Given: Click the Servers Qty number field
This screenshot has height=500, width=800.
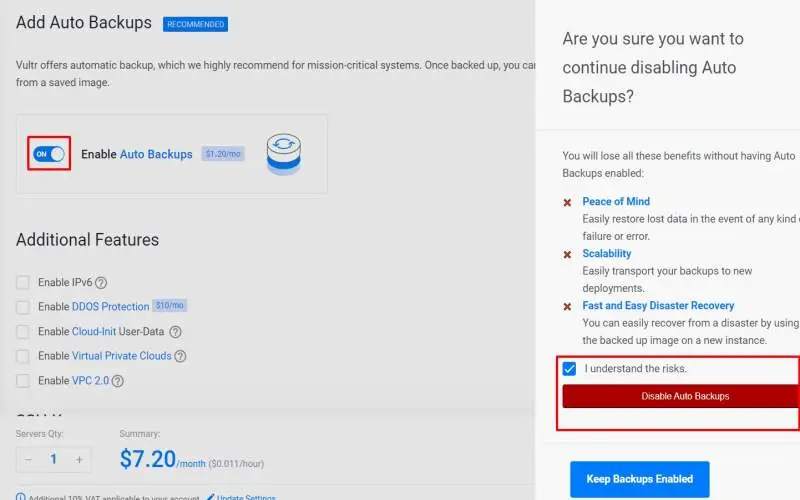Looking at the screenshot, I should tap(54, 460).
